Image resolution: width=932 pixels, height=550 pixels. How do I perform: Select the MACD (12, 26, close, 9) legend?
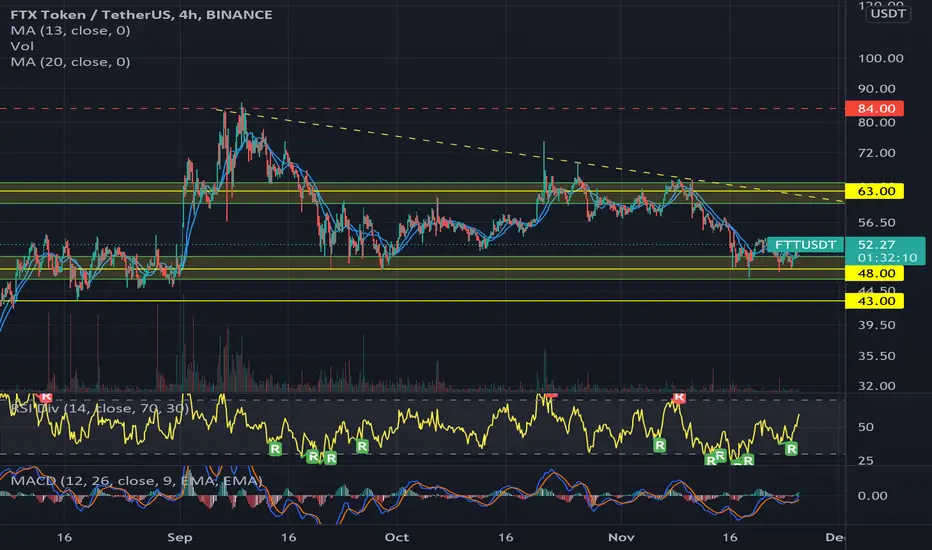click(x=136, y=480)
